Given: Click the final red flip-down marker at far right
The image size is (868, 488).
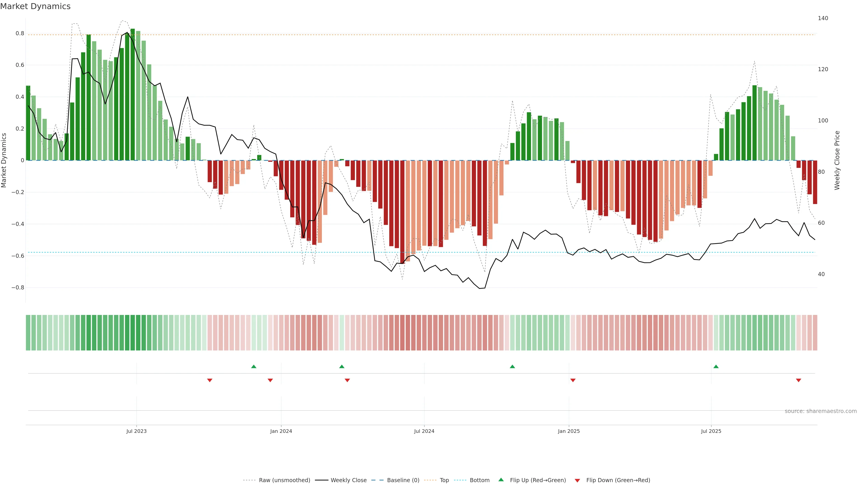Looking at the screenshot, I should (x=798, y=380).
